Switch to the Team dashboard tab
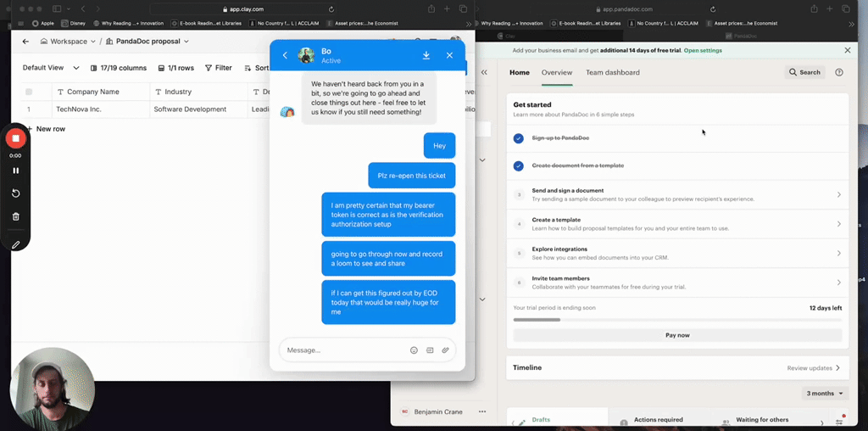The image size is (868, 431). tap(612, 73)
